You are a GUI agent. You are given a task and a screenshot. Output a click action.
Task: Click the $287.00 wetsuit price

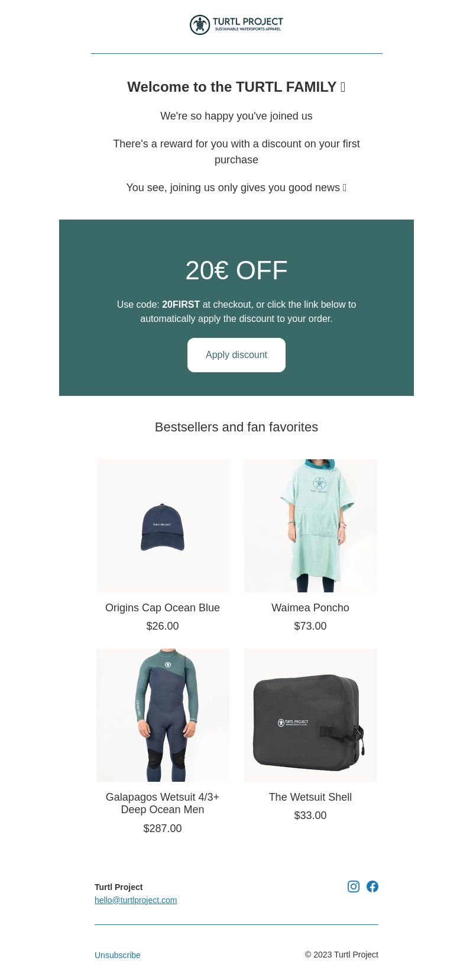pos(163,829)
